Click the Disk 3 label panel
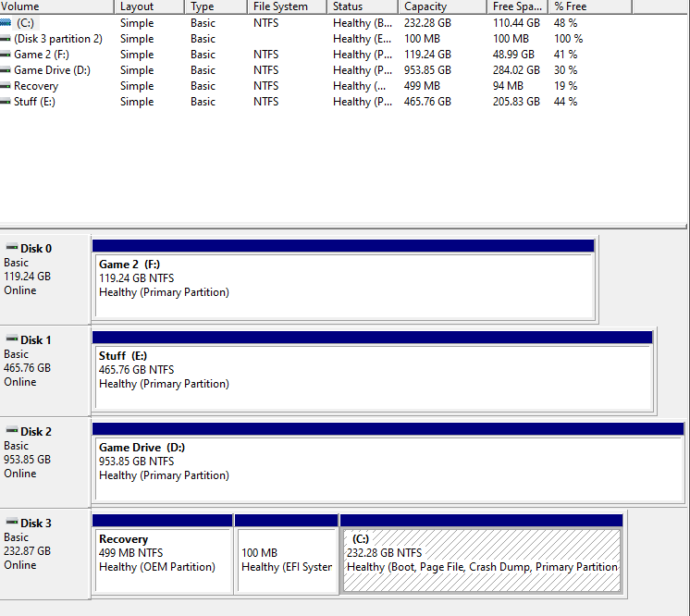 (45, 554)
